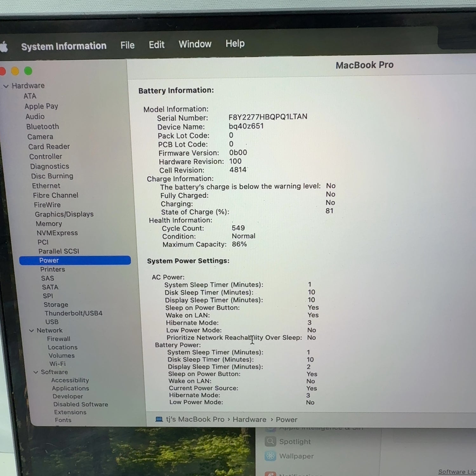The height and width of the screenshot is (476, 476).
Task: Select the highlighted Power sidebar item
Action: (75, 260)
